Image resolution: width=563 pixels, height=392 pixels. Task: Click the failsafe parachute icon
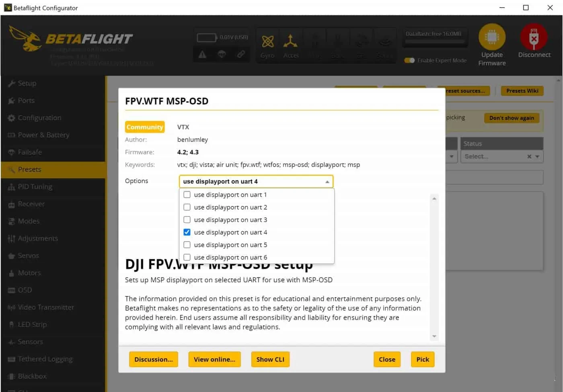(x=222, y=54)
